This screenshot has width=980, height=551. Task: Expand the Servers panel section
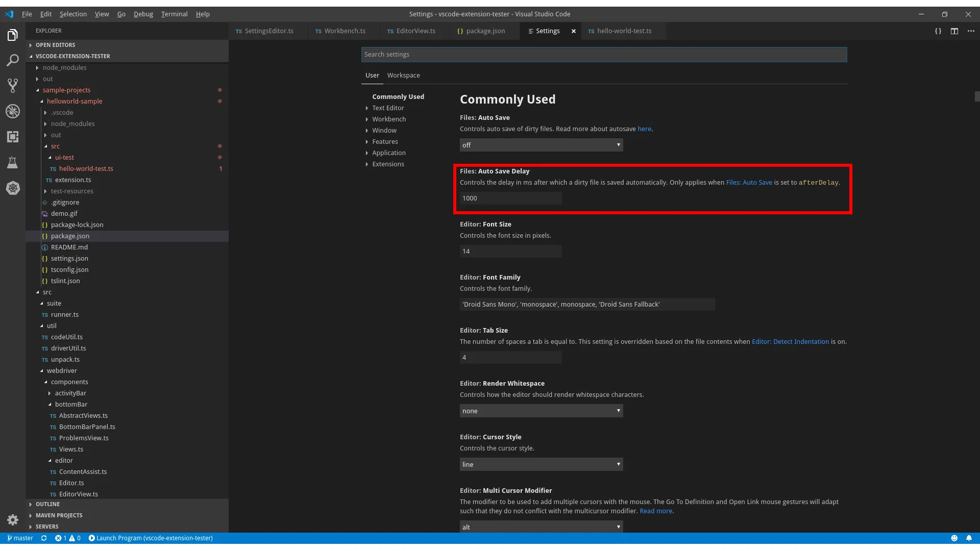tap(127, 527)
